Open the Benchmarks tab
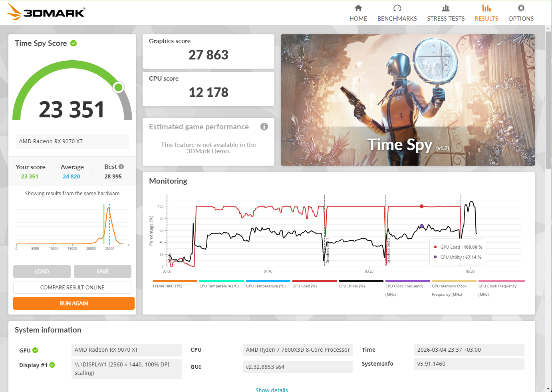Viewport: 552px width, 392px height. pyautogui.click(x=397, y=13)
